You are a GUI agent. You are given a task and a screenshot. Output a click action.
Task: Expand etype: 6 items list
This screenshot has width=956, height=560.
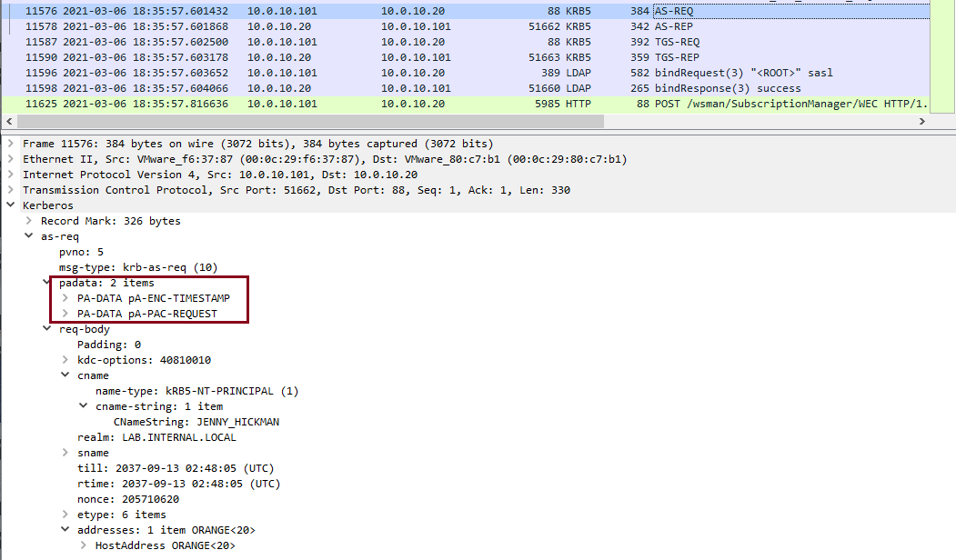(x=65, y=515)
